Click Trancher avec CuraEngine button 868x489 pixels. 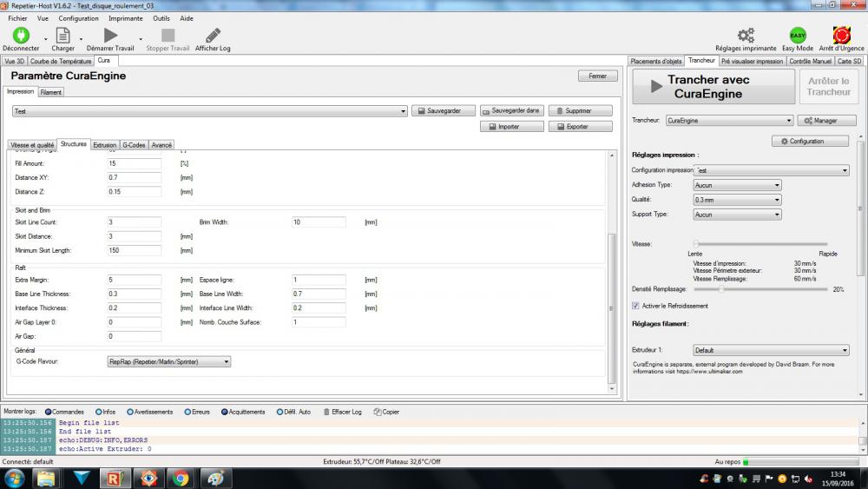713,87
